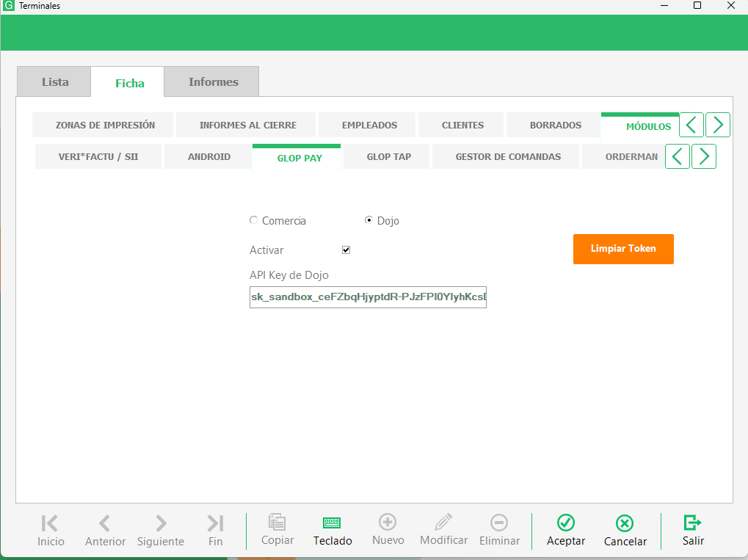Click the Copiar icon
748x560 pixels.
point(277,522)
